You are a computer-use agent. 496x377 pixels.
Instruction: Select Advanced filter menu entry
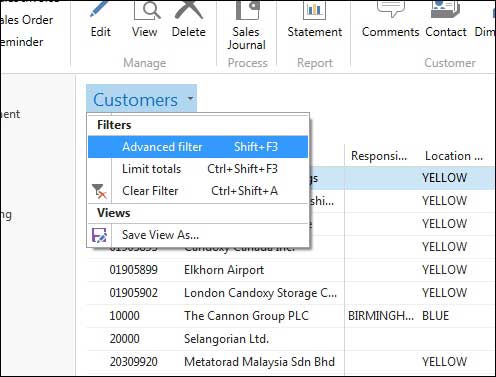(x=198, y=147)
